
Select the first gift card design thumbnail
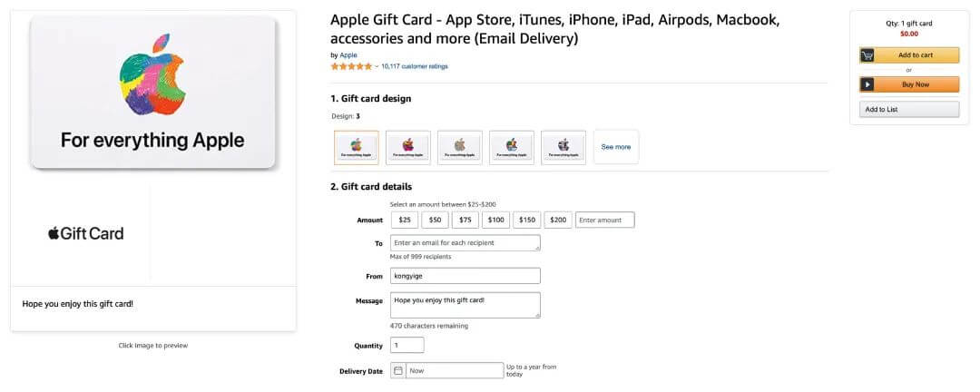tap(357, 147)
